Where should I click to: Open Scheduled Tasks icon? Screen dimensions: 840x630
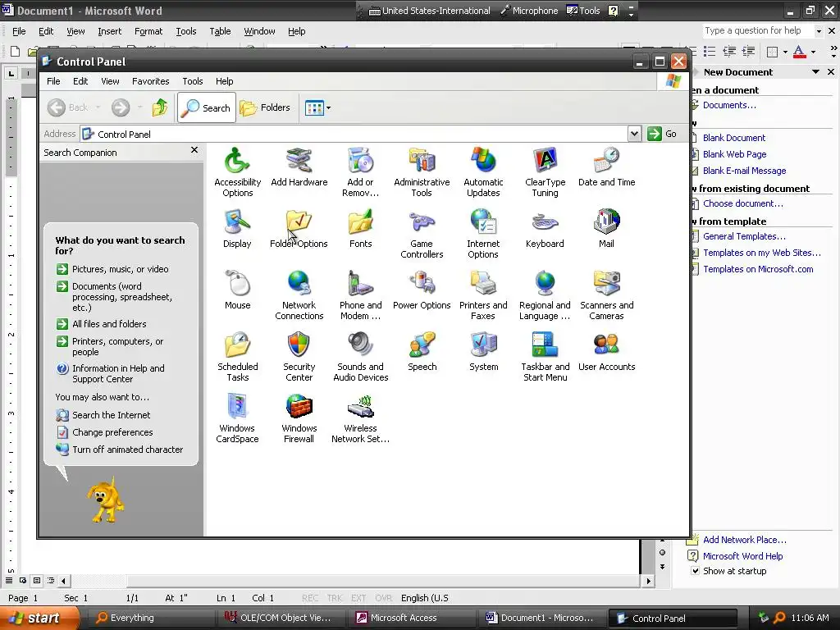point(237,358)
